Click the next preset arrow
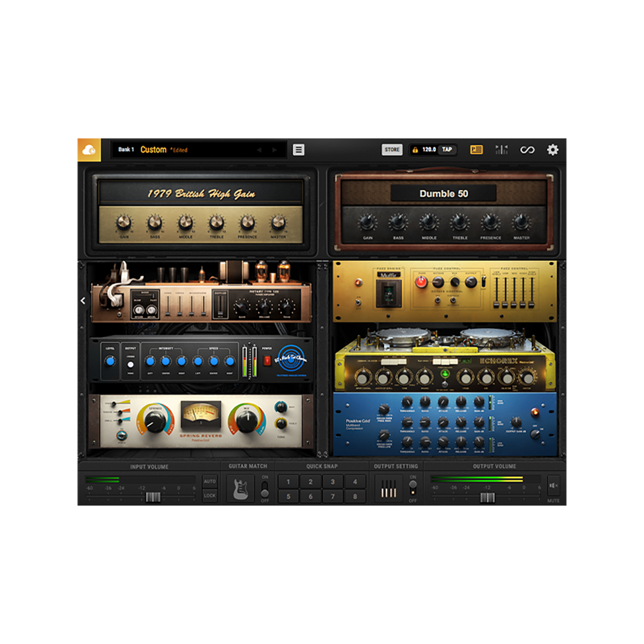Image resolution: width=644 pixels, height=644 pixels. pyautogui.click(x=274, y=150)
